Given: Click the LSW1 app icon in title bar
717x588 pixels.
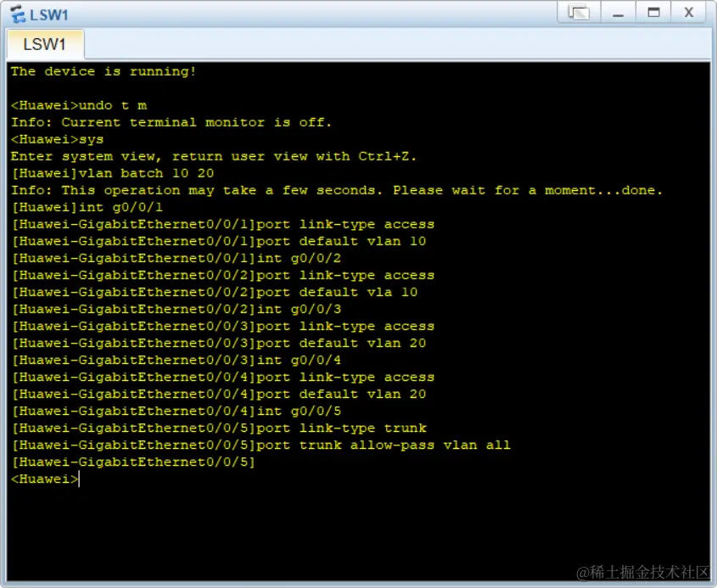Looking at the screenshot, I should click(17, 14).
